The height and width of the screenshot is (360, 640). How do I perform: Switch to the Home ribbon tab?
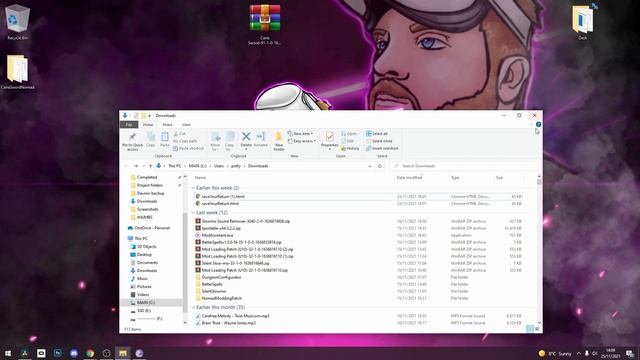[148, 124]
